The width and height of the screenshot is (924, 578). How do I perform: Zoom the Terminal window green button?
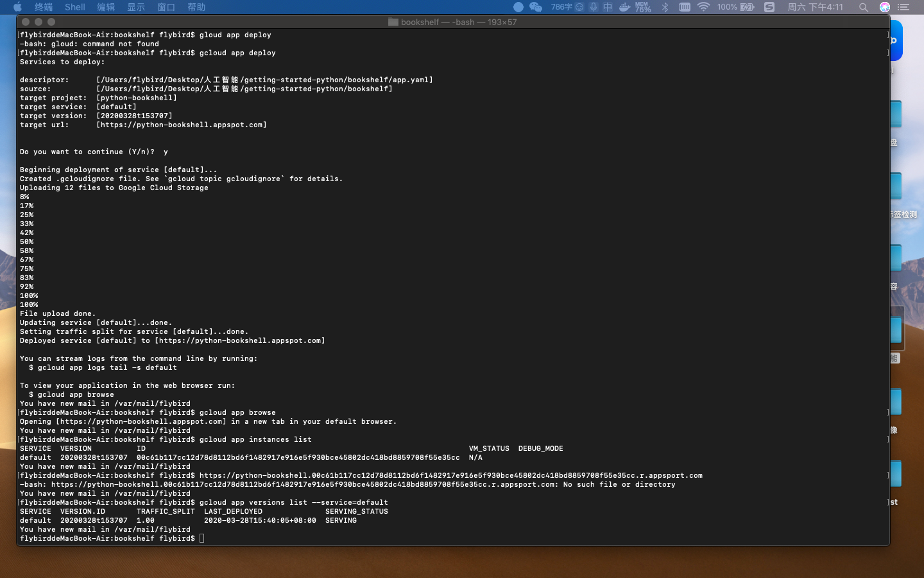(x=51, y=22)
